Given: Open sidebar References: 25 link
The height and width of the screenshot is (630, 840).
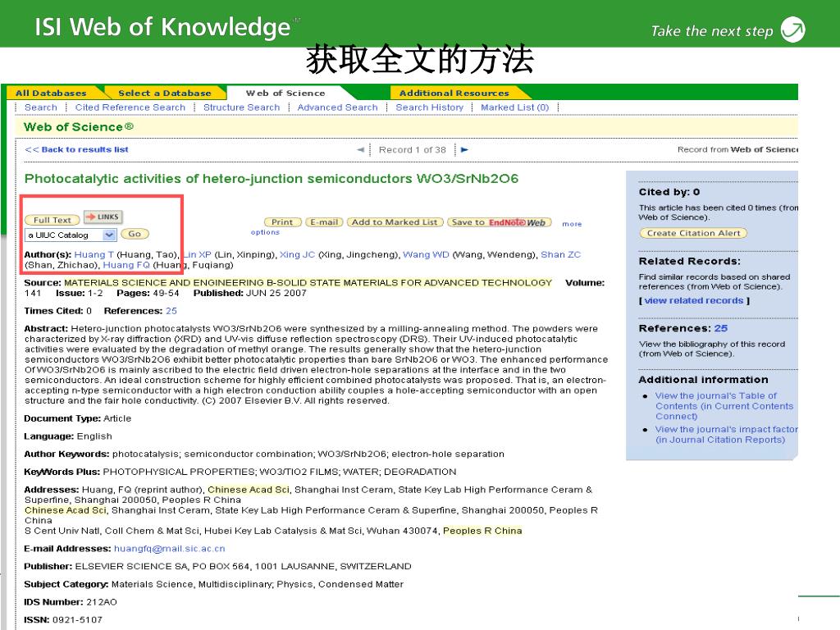Looking at the screenshot, I should [x=720, y=328].
